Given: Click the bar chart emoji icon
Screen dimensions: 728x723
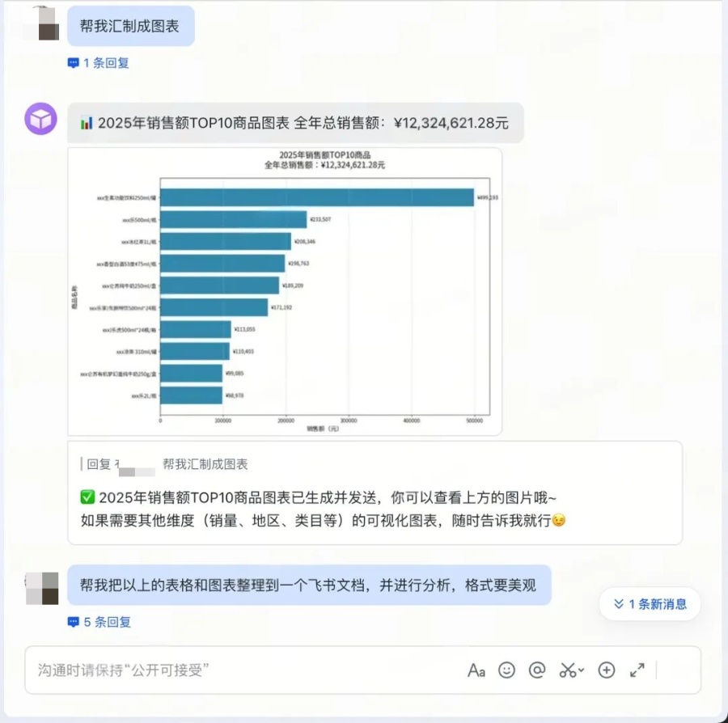Looking at the screenshot, I should [87, 123].
